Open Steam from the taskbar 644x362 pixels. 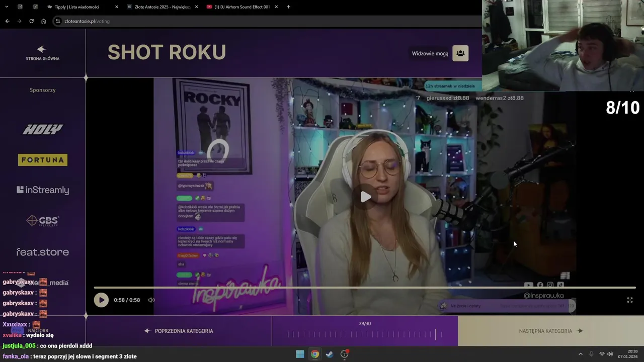329,354
